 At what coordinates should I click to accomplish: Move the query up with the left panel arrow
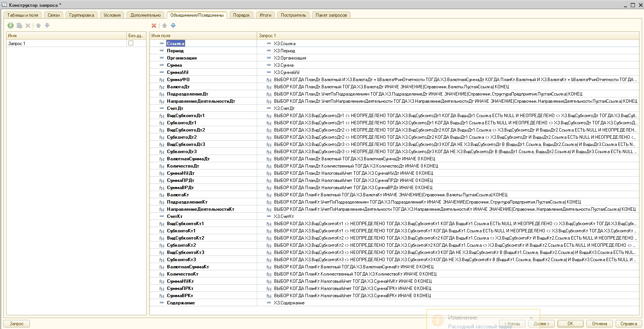point(38,25)
